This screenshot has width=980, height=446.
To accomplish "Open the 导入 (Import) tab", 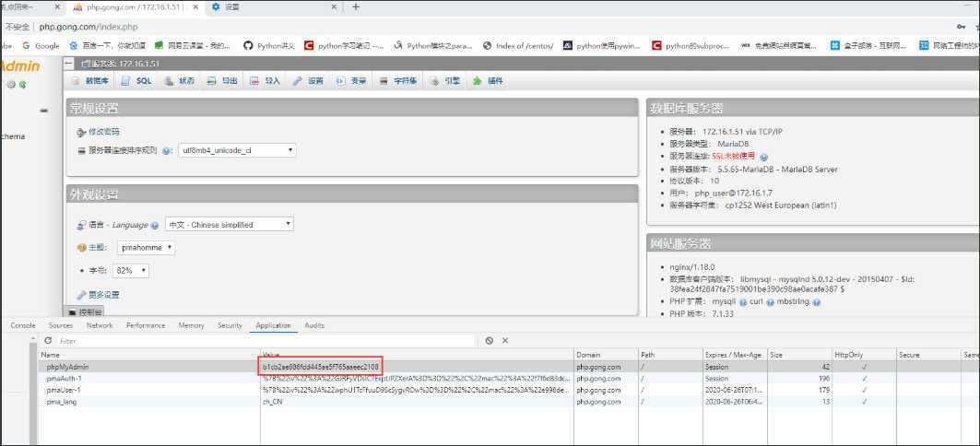I will coord(265,81).
